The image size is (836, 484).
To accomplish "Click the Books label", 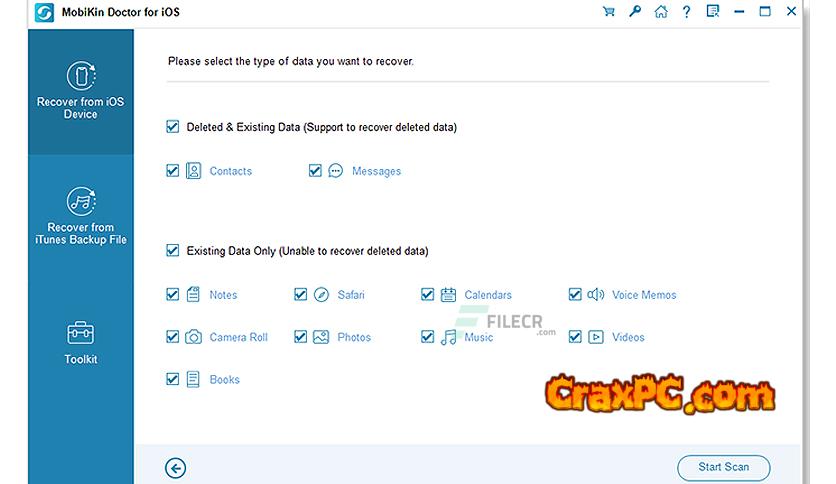I will tap(224, 380).
